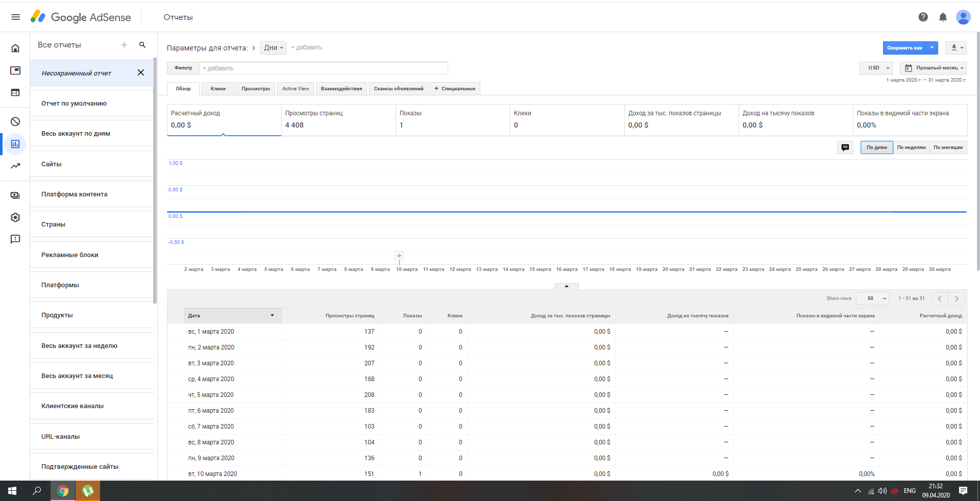The image size is (980, 501).
Task: Switch chart grouping to По месяцам
Action: (948, 147)
